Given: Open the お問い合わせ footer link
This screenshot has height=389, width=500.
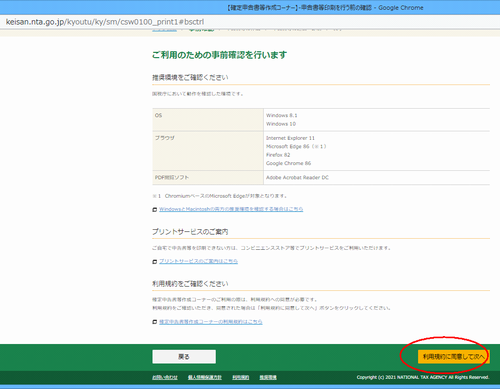Looking at the screenshot, I should point(165,377).
